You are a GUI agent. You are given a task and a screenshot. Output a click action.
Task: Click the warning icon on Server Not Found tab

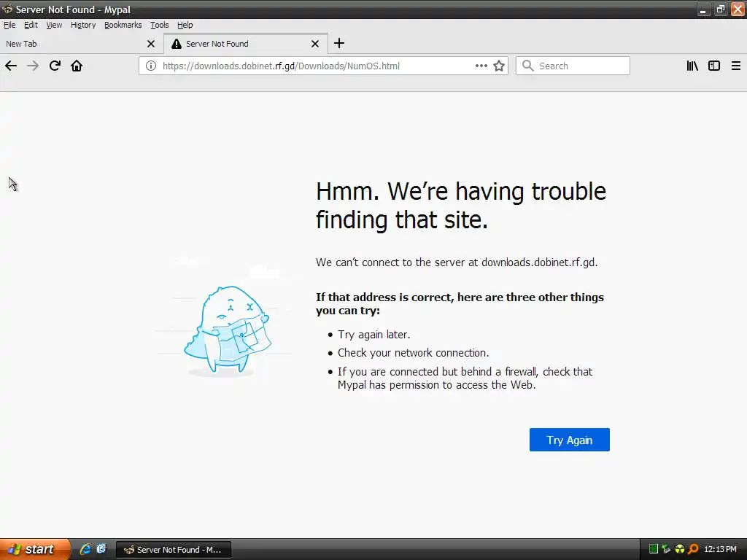[177, 44]
